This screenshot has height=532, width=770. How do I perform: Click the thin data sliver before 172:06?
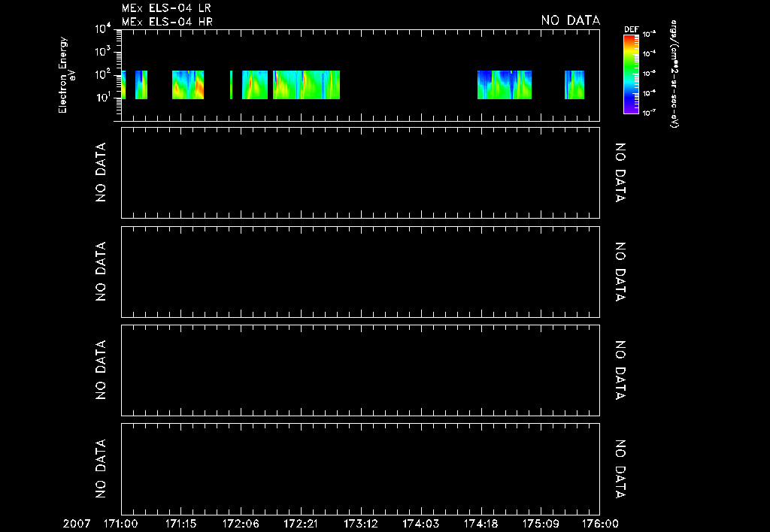(x=232, y=85)
